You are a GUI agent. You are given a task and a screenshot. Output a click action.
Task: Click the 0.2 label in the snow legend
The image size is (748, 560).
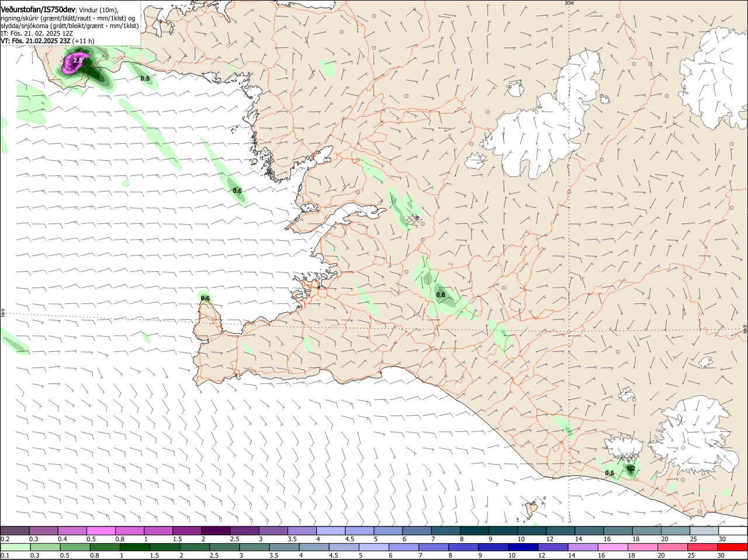pos(5,539)
